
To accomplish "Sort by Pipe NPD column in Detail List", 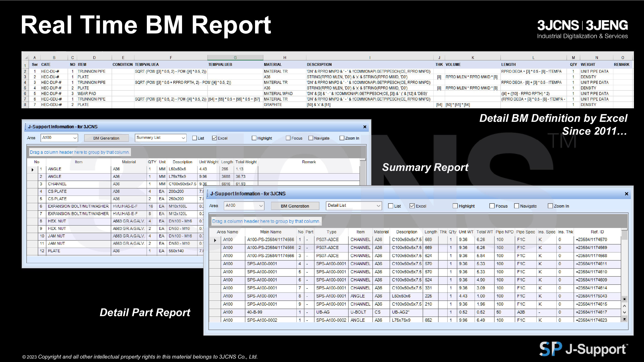I will [504, 232].
